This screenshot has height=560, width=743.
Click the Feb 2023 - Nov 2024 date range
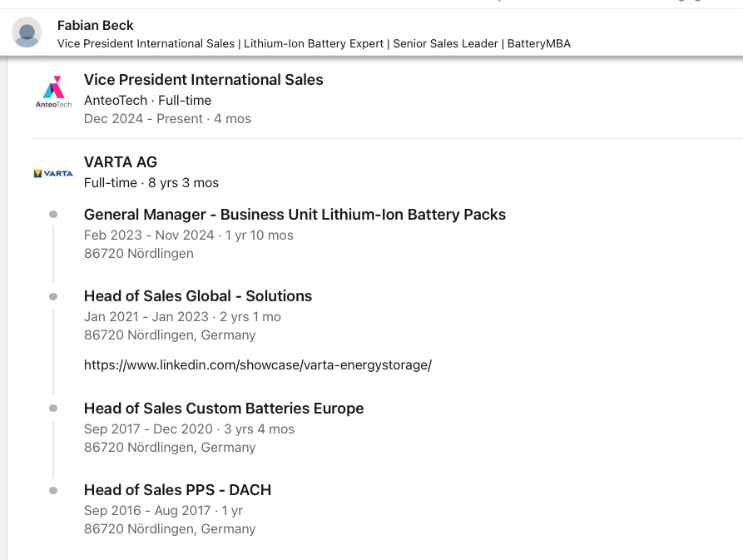(x=149, y=235)
